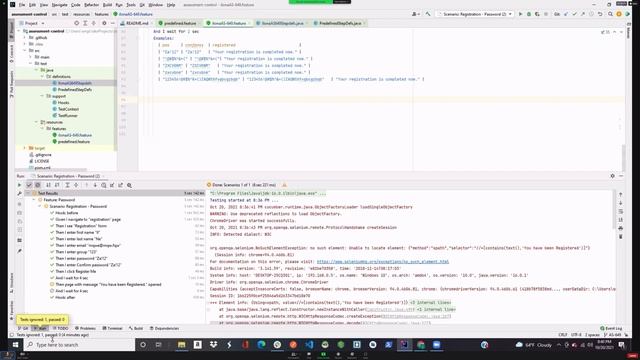The height and width of the screenshot is (360, 640).
Task: Open Cortana circle on the taskbar
Action: pyautogui.click(x=143, y=345)
